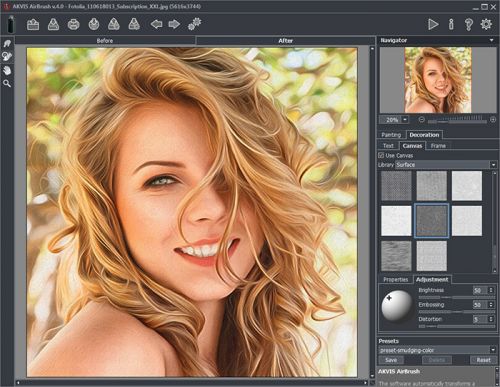500x387 pixels.
Task: Click the Embossing slider
Action: click(457, 312)
